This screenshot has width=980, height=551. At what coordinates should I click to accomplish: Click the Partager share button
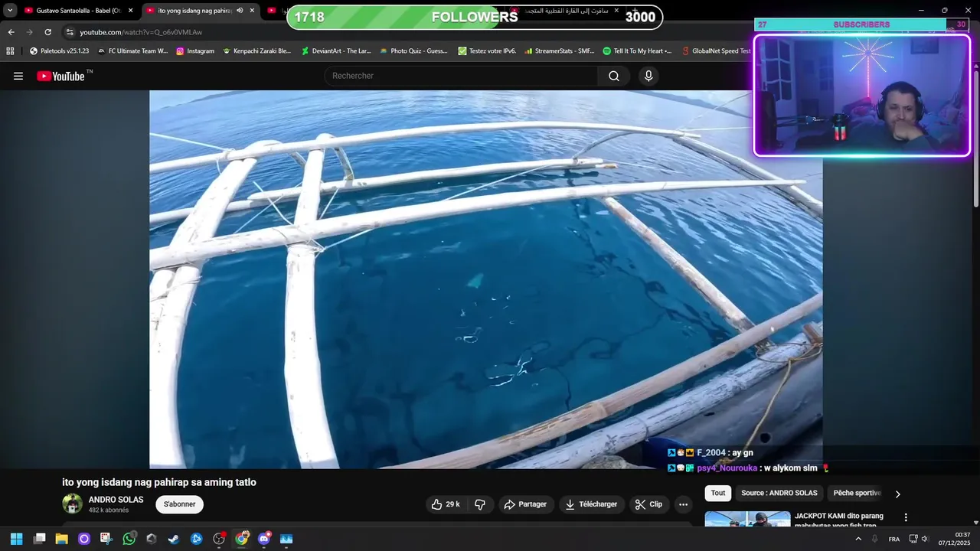click(526, 504)
